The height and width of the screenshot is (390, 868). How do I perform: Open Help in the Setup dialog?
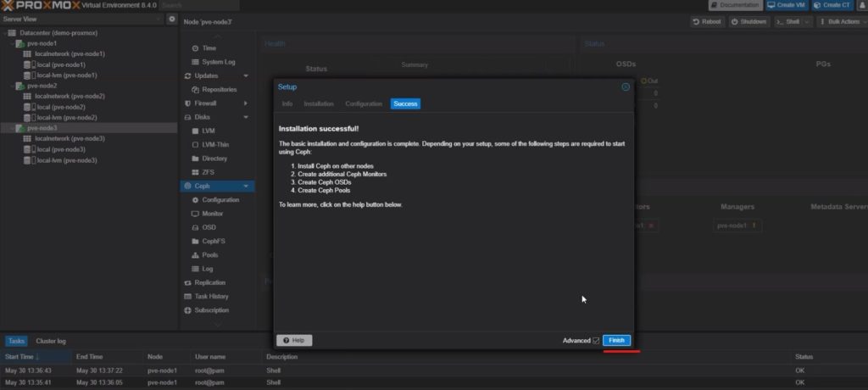294,340
